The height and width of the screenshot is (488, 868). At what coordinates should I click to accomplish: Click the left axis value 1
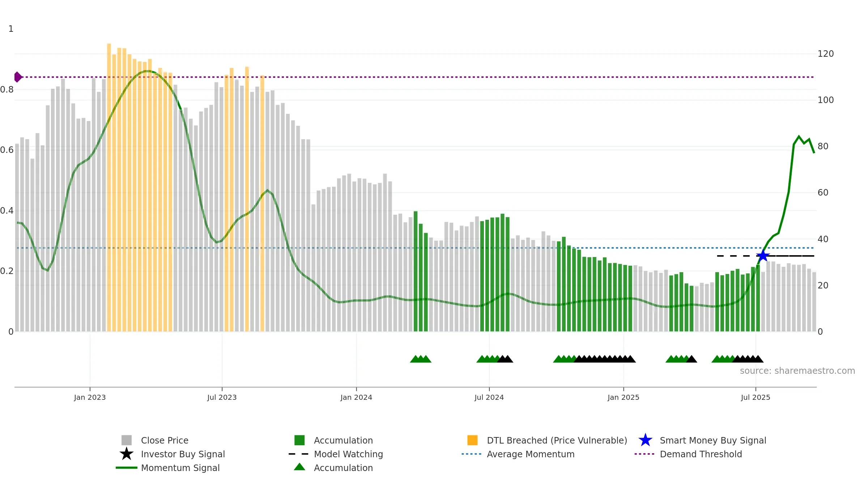(11, 29)
